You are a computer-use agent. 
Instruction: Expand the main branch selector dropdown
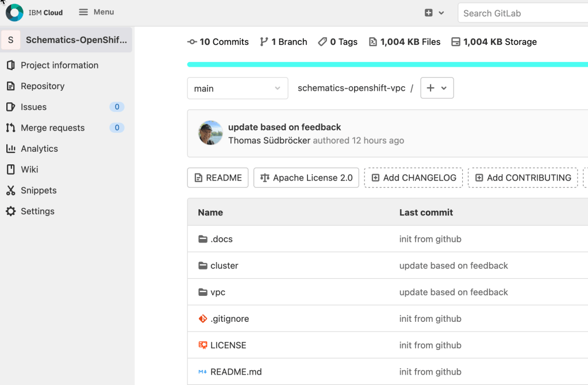pyautogui.click(x=237, y=88)
